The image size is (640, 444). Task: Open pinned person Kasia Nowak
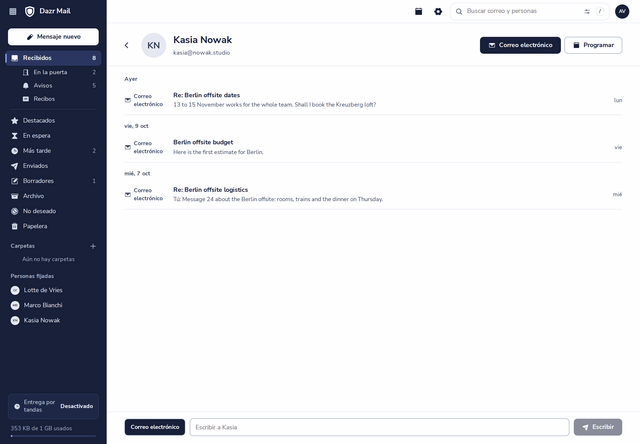tap(53, 320)
